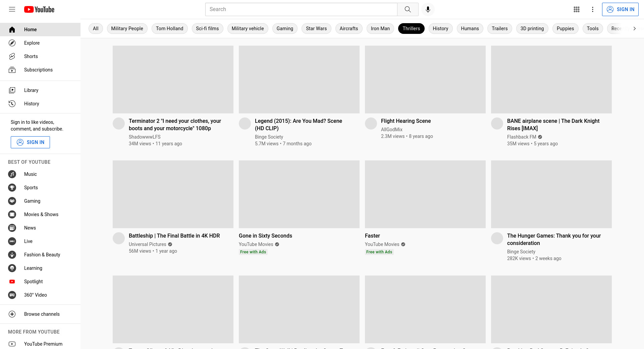Click the Fashion & Beauty icon
Viewport: 644px width, 349px height.
tap(12, 255)
